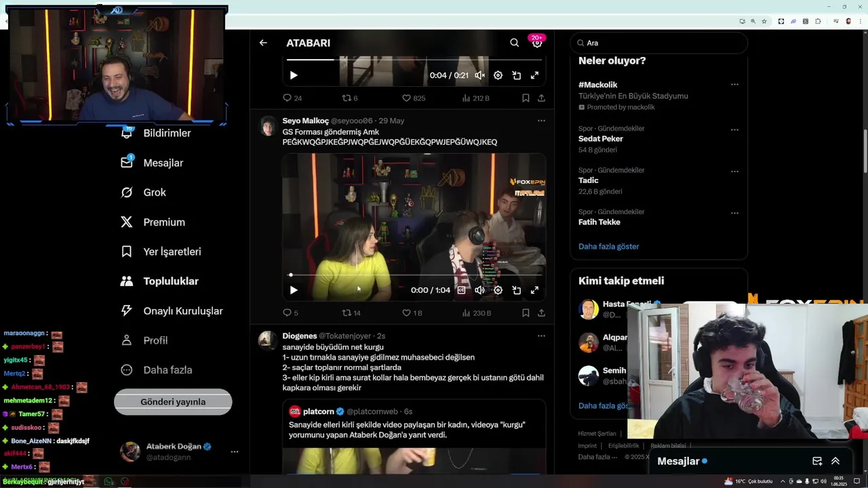The height and width of the screenshot is (488, 868).
Task: Reply to Seyo Malkoç's post with 5 replies
Action: pos(290,313)
